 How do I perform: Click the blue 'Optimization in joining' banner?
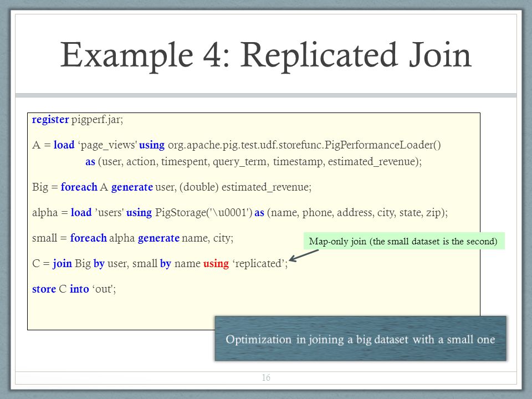click(x=360, y=338)
